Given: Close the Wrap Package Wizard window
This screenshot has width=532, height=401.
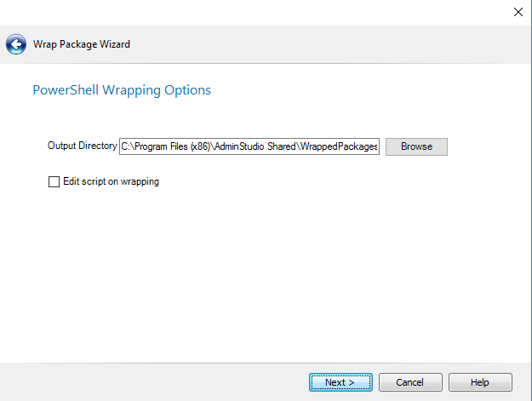Looking at the screenshot, I should tap(518, 12).
